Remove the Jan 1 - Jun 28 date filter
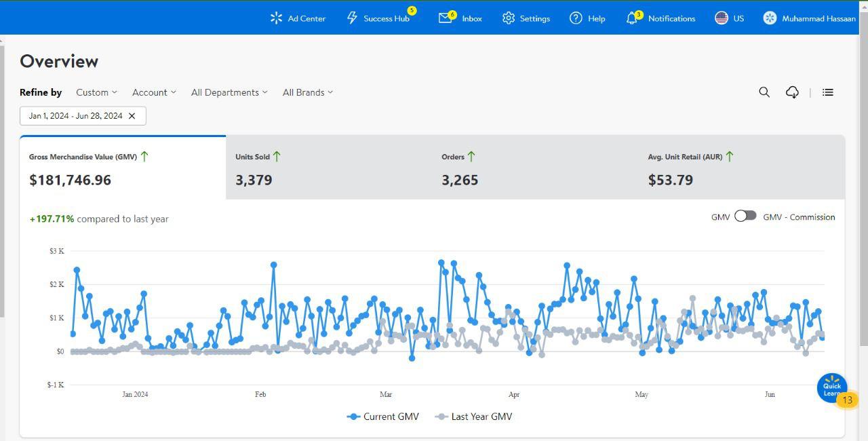 click(x=132, y=116)
